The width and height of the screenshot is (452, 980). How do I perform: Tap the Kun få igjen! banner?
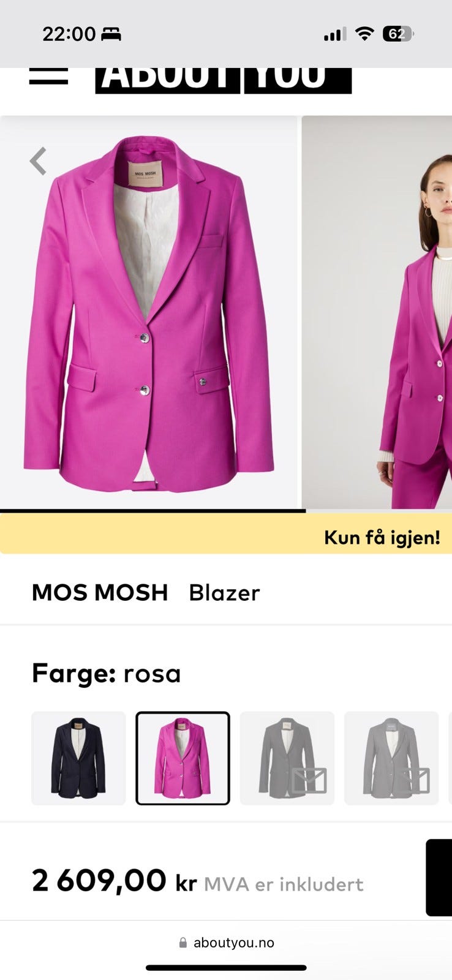coord(226,534)
